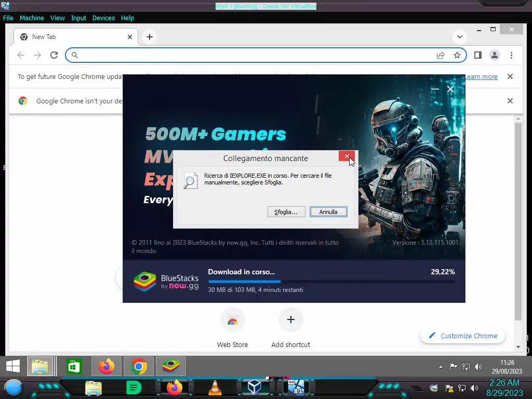The width and height of the screenshot is (532, 399).
Task: Minimize the Chrome window
Action: pyautogui.click(x=478, y=30)
